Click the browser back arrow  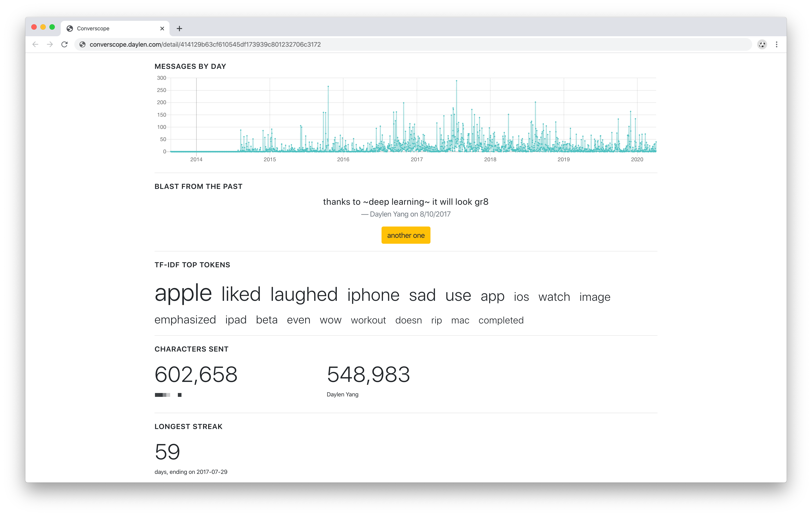pyautogui.click(x=35, y=44)
